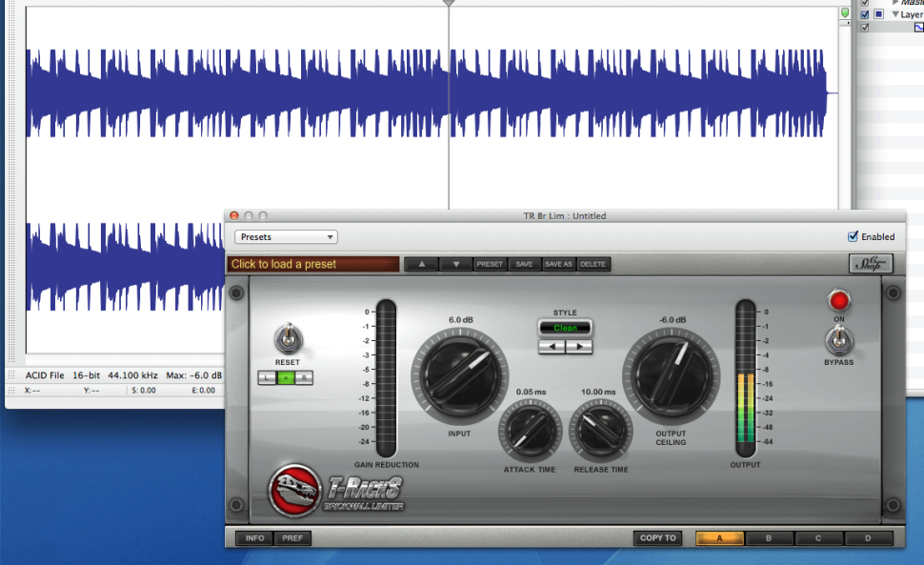Click the SAVE preset button
Viewport: 924px width, 565px height.
524,265
